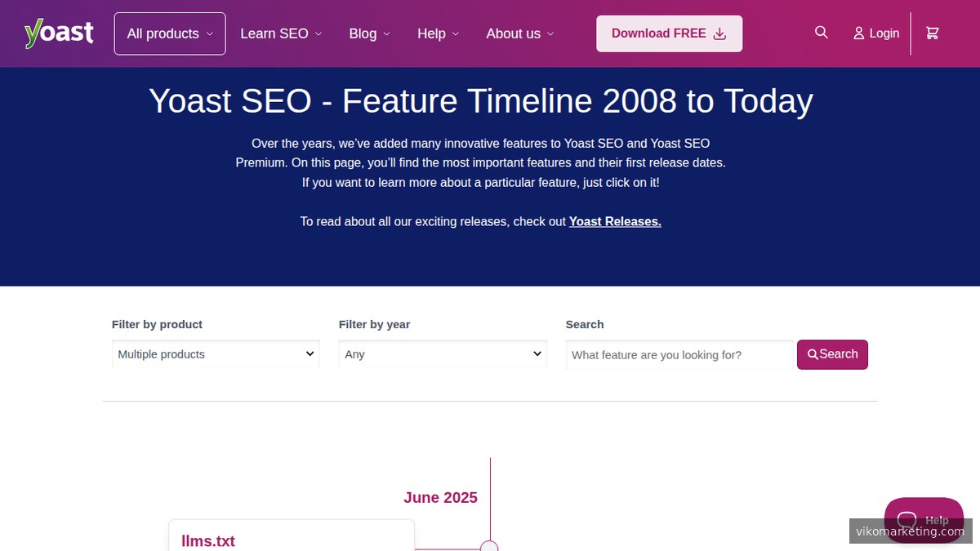Image resolution: width=980 pixels, height=551 pixels.
Task: Click the download icon inside Download FREE
Action: [719, 33]
